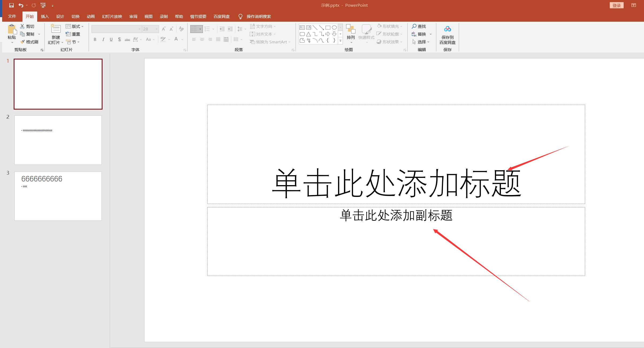Screen dimensions: 644x348
Task: Toggle Justify paragraph alignment
Action: click(218, 39)
